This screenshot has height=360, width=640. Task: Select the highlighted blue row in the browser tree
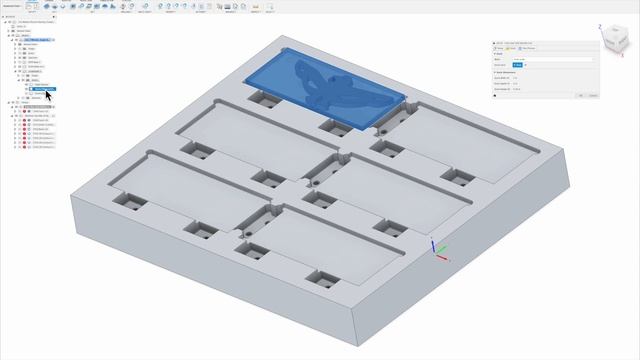(42, 89)
